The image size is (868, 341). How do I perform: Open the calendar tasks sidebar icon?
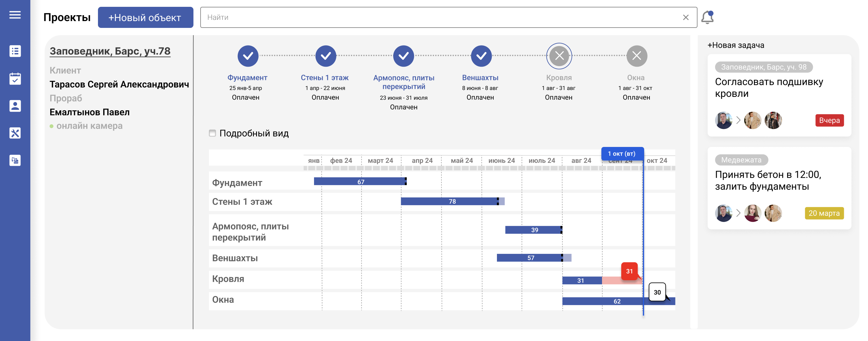coord(15,78)
